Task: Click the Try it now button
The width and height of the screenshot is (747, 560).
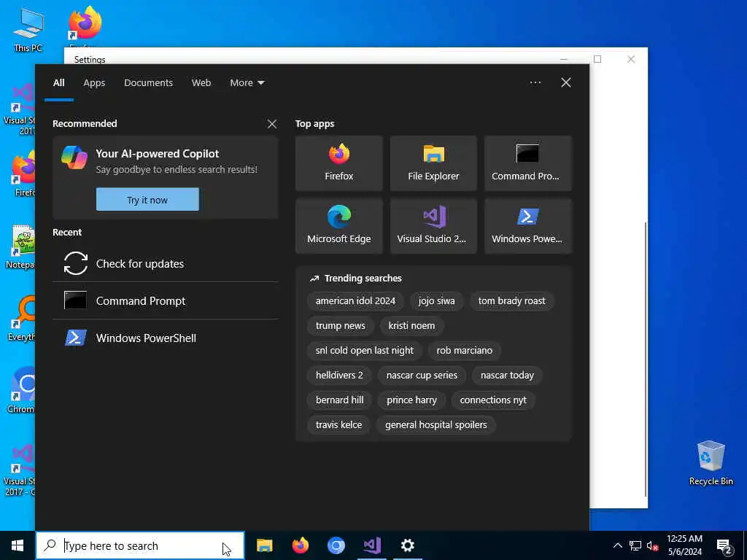Action: [147, 200]
